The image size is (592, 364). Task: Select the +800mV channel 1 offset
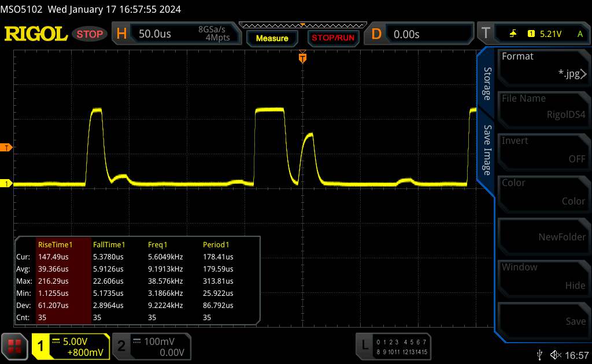click(x=86, y=352)
